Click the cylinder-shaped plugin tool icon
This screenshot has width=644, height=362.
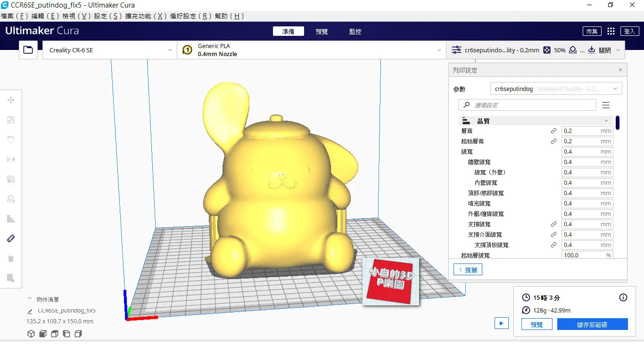point(11,258)
